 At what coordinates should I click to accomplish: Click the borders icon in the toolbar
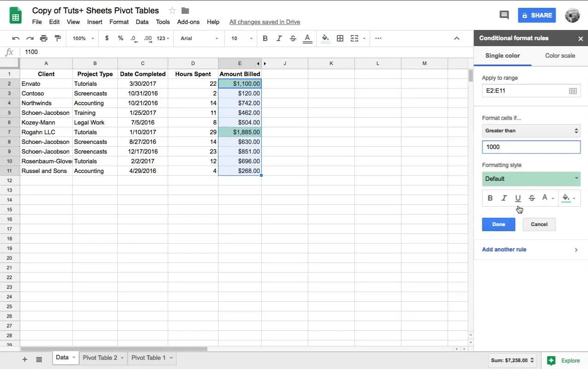tap(340, 38)
